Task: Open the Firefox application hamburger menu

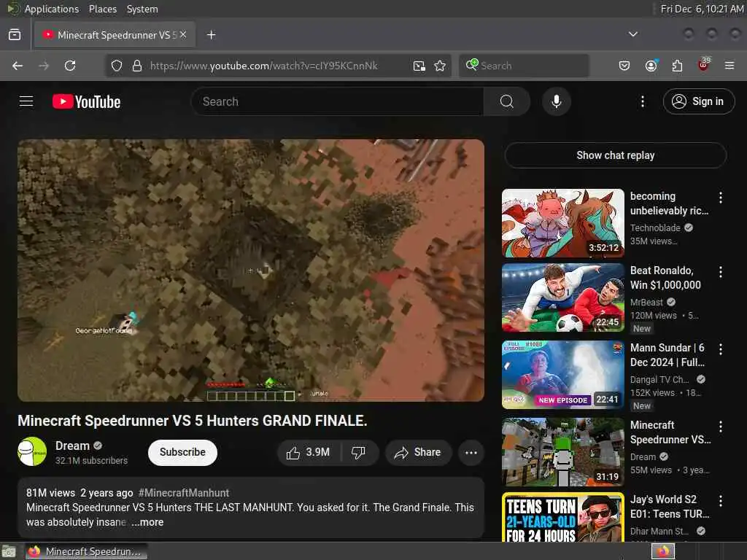Action: [x=729, y=66]
